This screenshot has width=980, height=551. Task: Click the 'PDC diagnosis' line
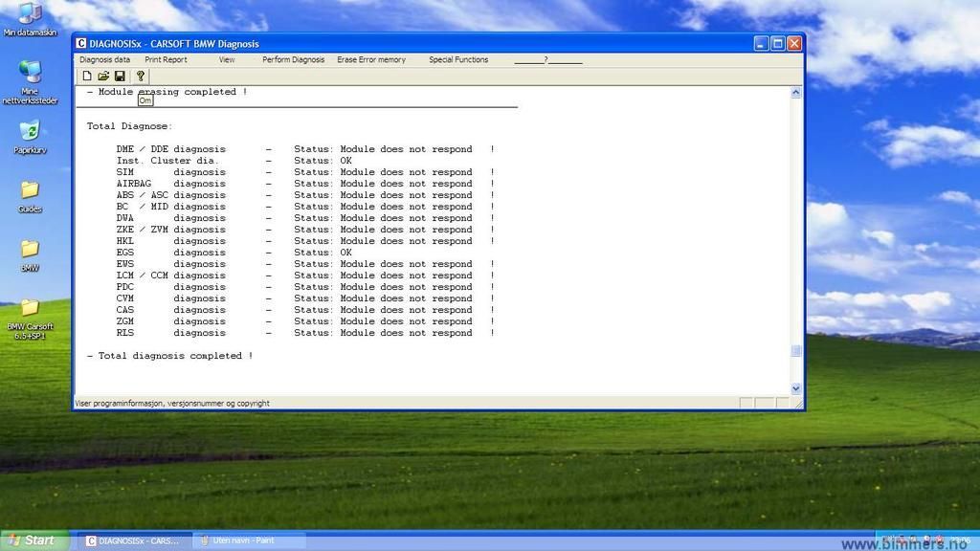305,287
